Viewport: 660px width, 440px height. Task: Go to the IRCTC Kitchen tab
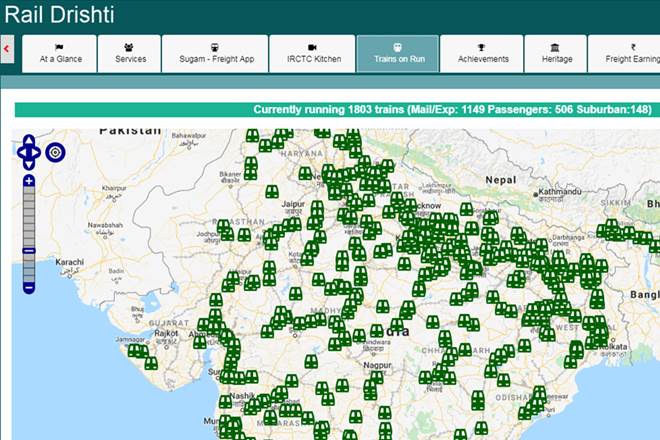click(x=312, y=53)
